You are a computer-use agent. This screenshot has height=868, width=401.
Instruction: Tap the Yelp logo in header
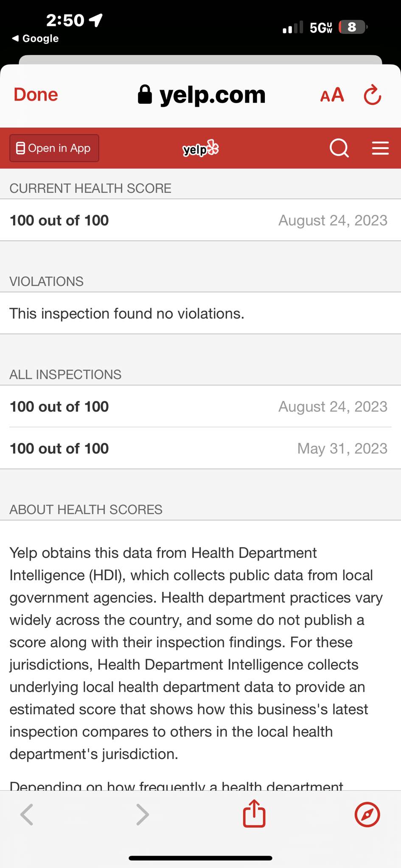coord(200,148)
